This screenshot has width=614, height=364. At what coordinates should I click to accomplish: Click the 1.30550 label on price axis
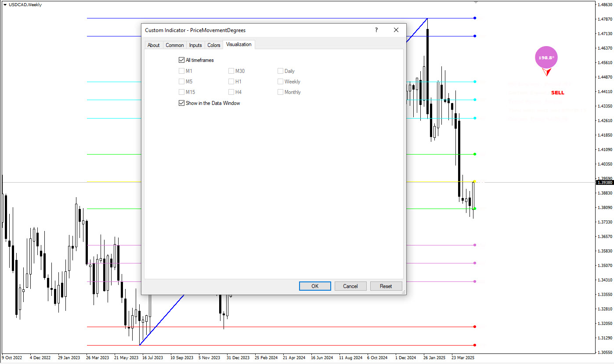pyautogui.click(x=605, y=352)
